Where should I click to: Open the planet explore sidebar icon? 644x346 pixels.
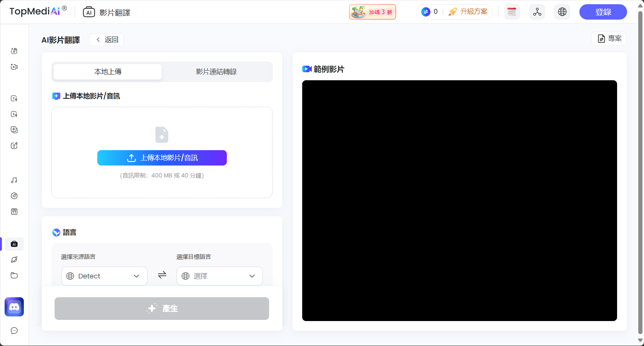[x=14, y=260]
